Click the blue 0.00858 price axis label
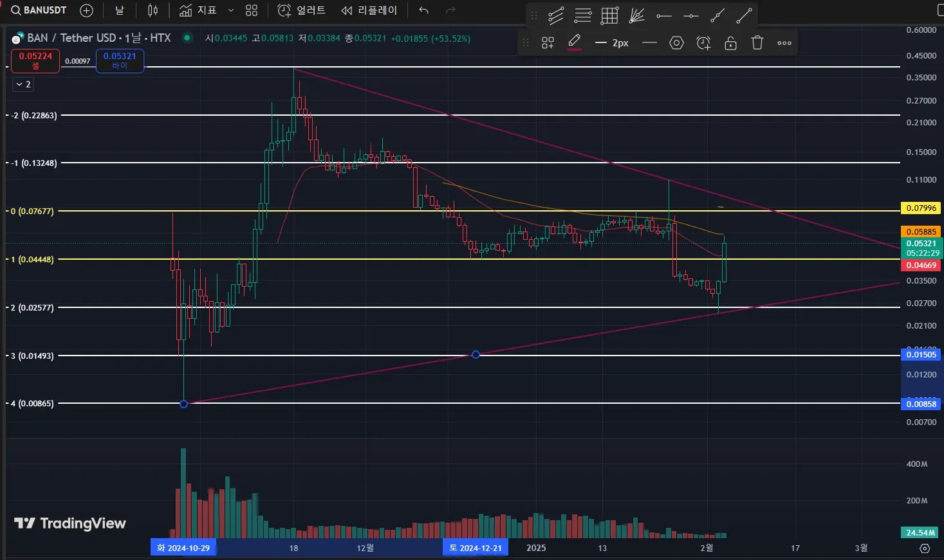Screen dimensions: 944x560 (921, 404)
